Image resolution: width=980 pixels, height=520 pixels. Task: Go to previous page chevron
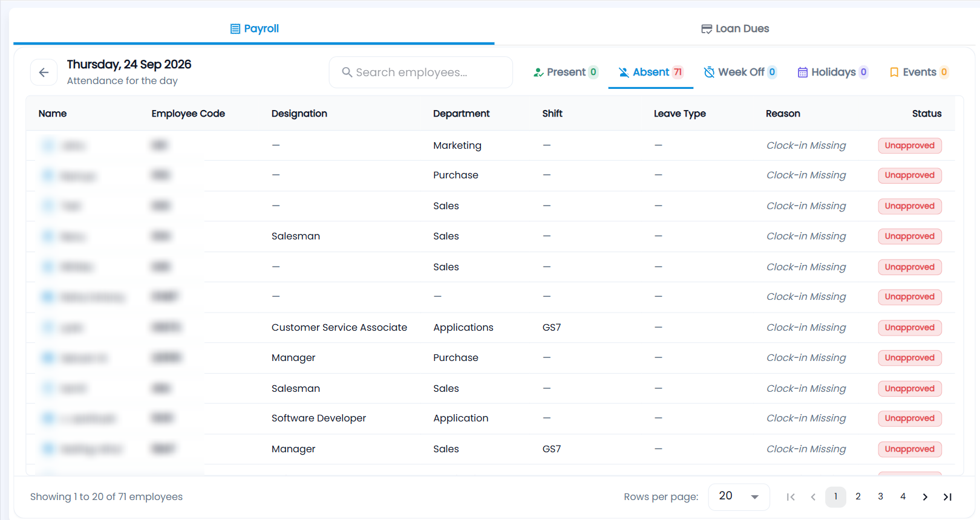[x=813, y=497]
